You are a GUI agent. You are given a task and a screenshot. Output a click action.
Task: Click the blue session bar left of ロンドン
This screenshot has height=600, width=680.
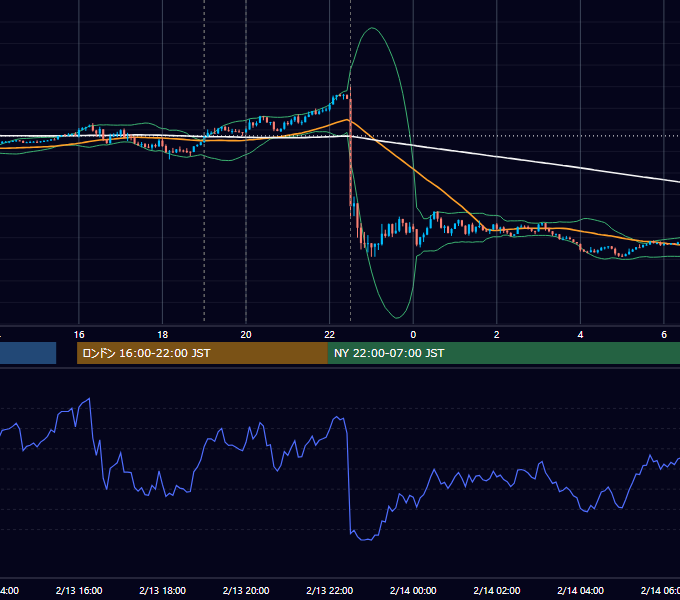[x=28, y=353]
